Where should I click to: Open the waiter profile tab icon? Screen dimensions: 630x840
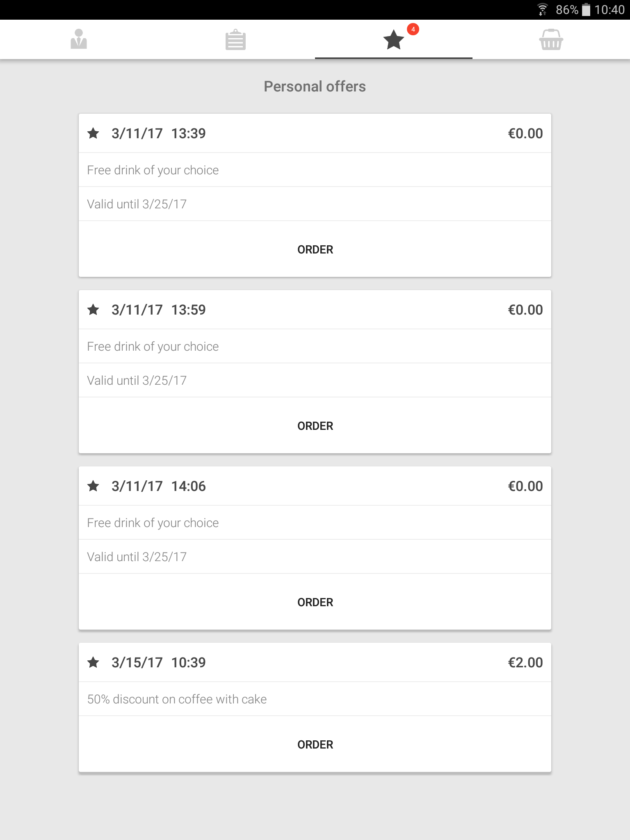point(79,39)
